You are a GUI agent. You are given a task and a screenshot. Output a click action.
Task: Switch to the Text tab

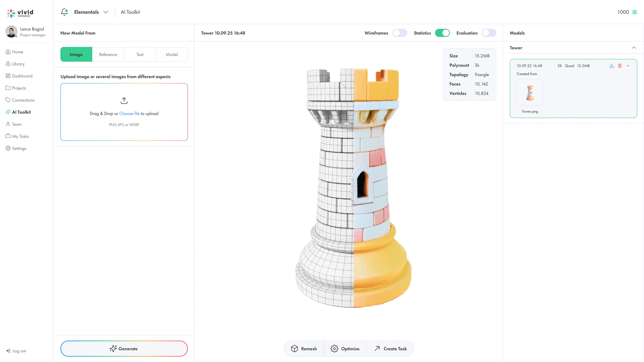click(140, 54)
